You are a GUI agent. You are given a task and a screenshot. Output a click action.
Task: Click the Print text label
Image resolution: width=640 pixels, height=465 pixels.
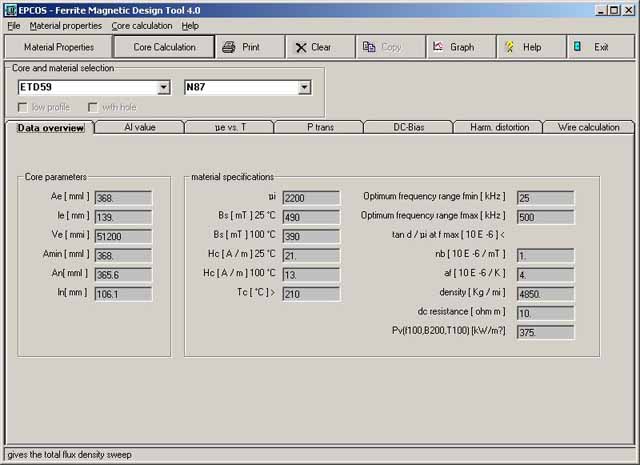(x=251, y=47)
